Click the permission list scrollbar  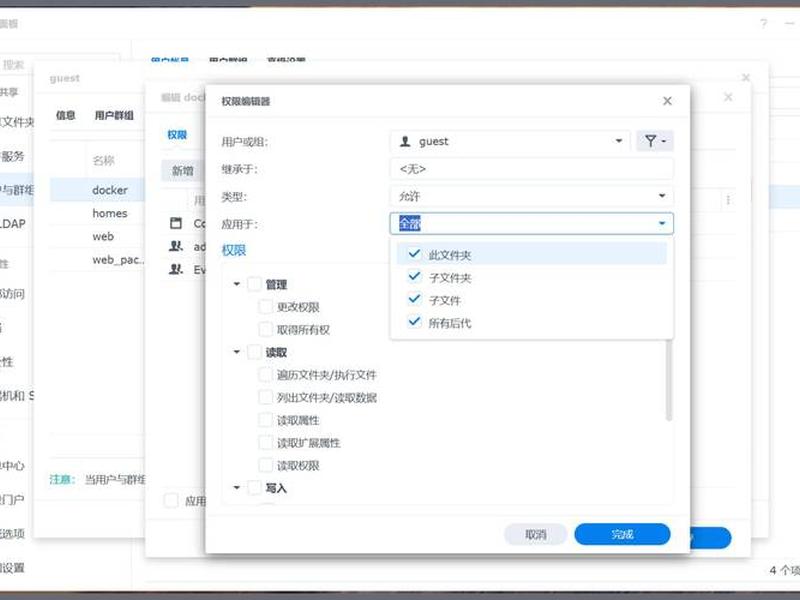point(668,380)
